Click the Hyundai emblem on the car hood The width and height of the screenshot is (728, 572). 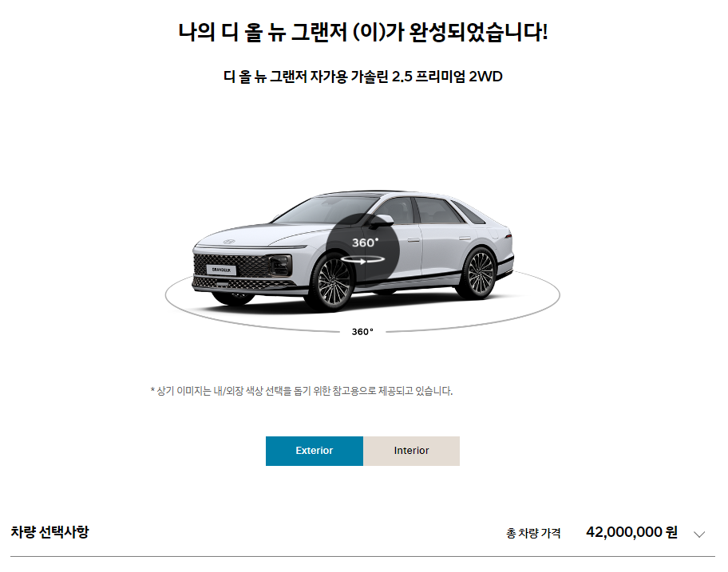229,242
